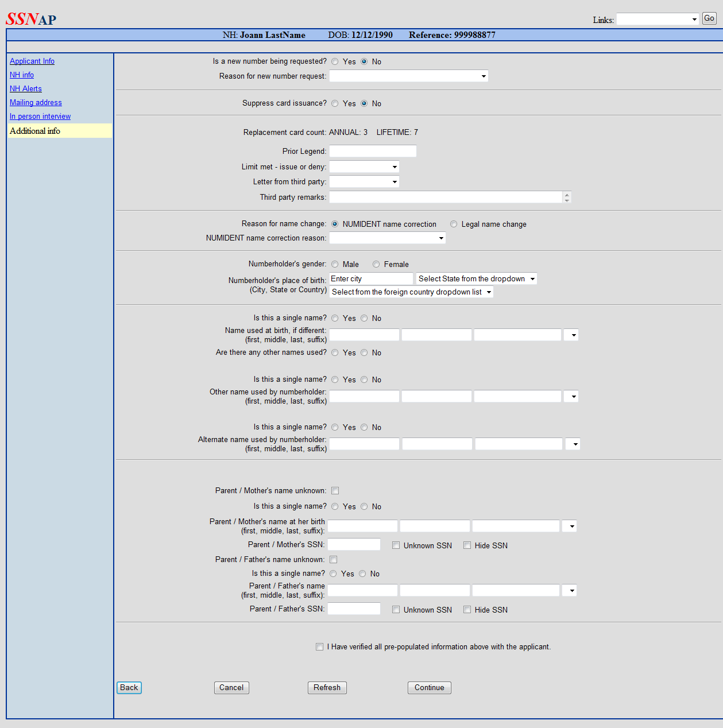Open the Select State dropdown

pyautogui.click(x=477, y=278)
